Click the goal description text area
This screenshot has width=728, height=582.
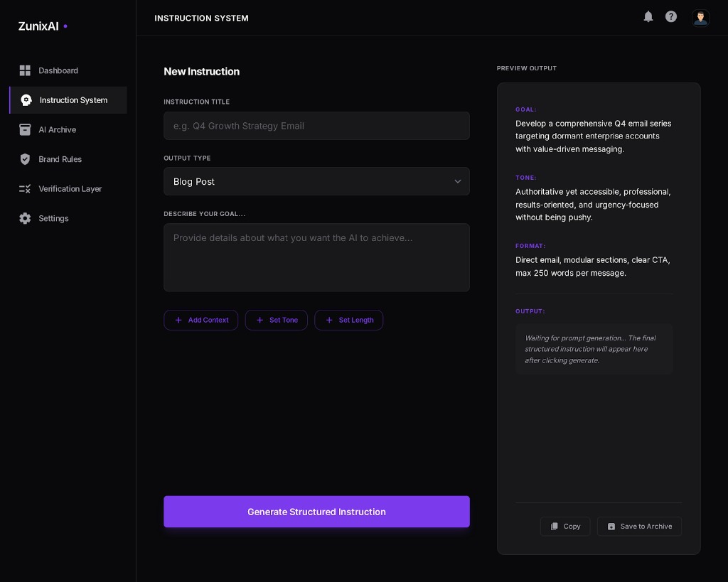[316, 257]
